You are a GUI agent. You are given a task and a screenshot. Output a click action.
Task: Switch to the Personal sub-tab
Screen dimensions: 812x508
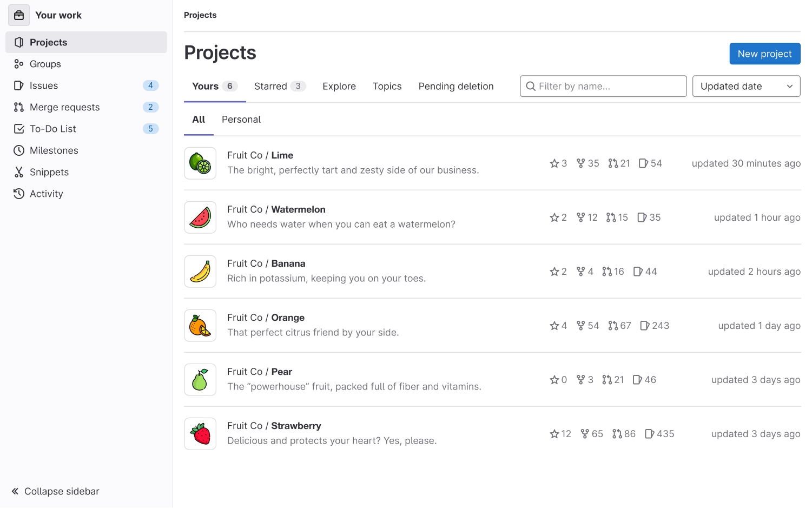pyautogui.click(x=241, y=120)
